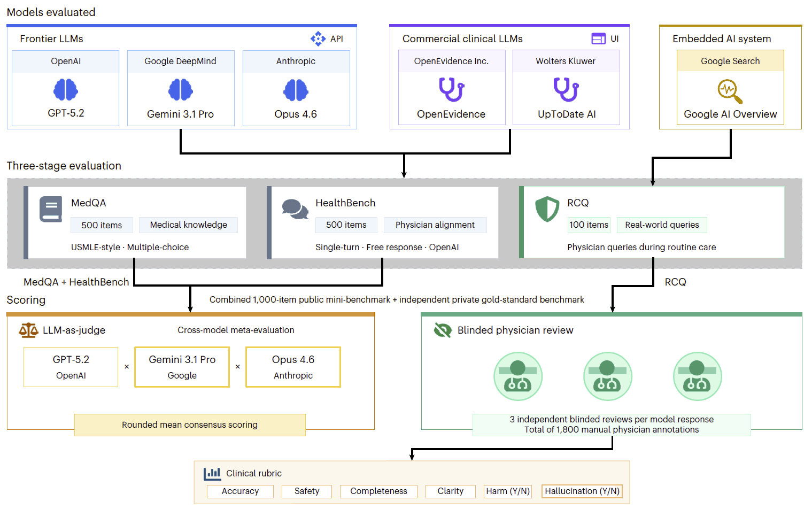Click the Wolters Kluwer card header
This screenshot has height=509, width=812.
[566, 61]
